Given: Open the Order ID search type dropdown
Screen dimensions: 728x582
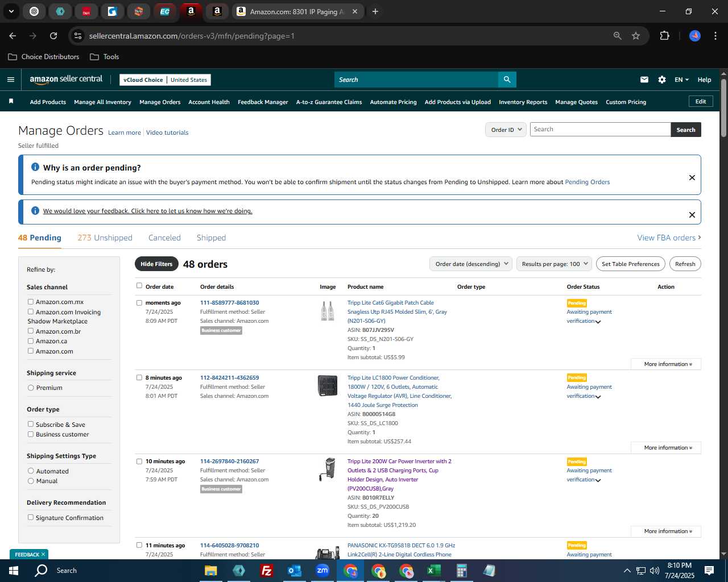Looking at the screenshot, I should click(506, 130).
